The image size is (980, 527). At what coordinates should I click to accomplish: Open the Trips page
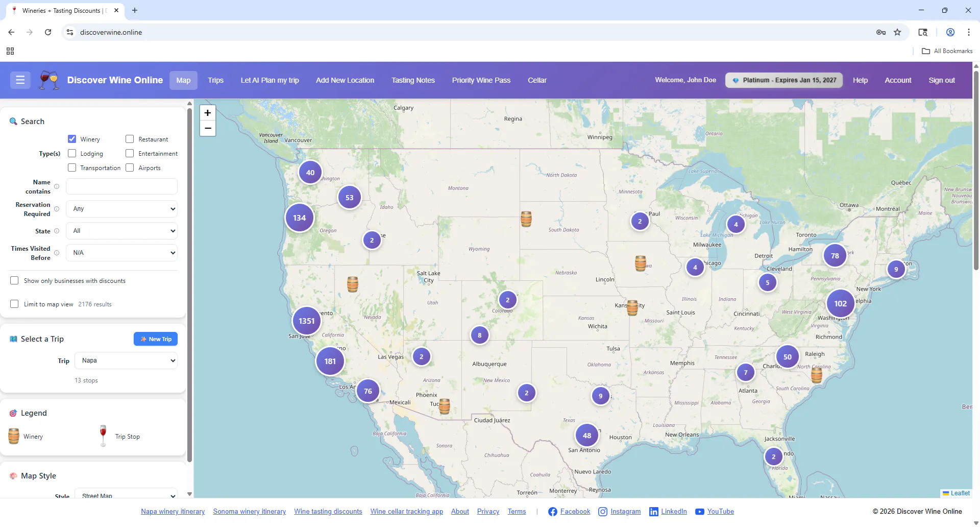pos(215,80)
